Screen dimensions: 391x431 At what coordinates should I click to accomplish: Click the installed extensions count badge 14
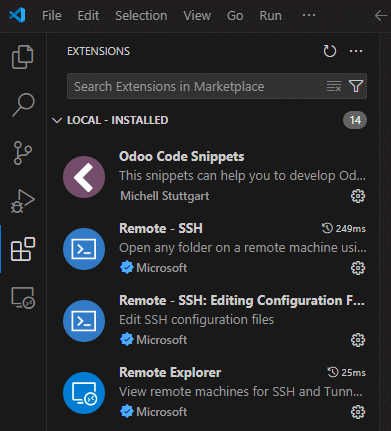click(x=355, y=120)
